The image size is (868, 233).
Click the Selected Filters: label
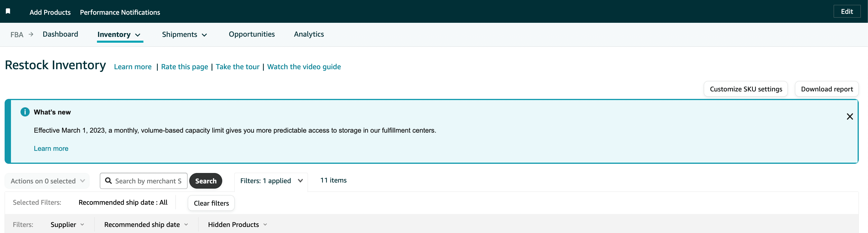pos(37,202)
